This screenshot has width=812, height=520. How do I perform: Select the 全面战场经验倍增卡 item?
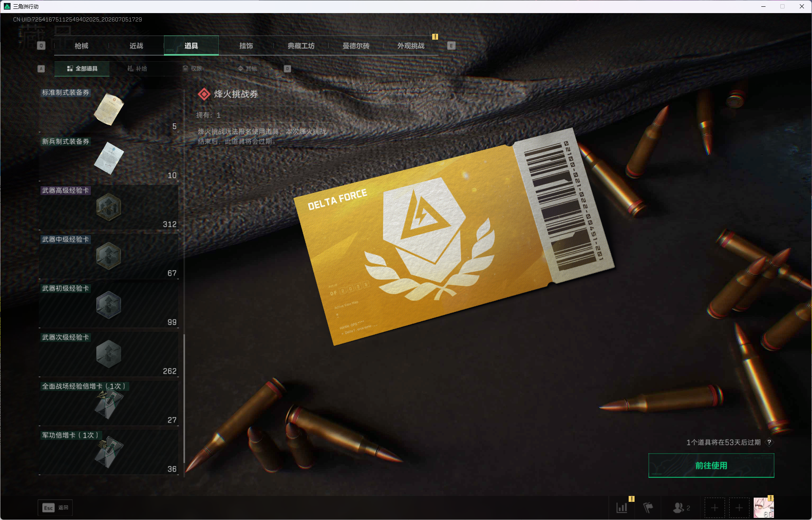coord(109,404)
